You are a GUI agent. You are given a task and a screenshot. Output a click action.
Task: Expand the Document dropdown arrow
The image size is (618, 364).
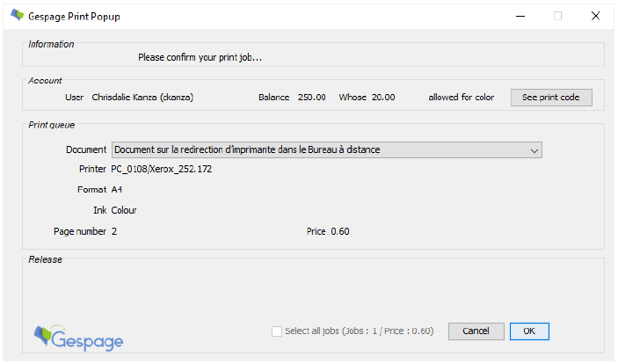click(x=534, y=150)
